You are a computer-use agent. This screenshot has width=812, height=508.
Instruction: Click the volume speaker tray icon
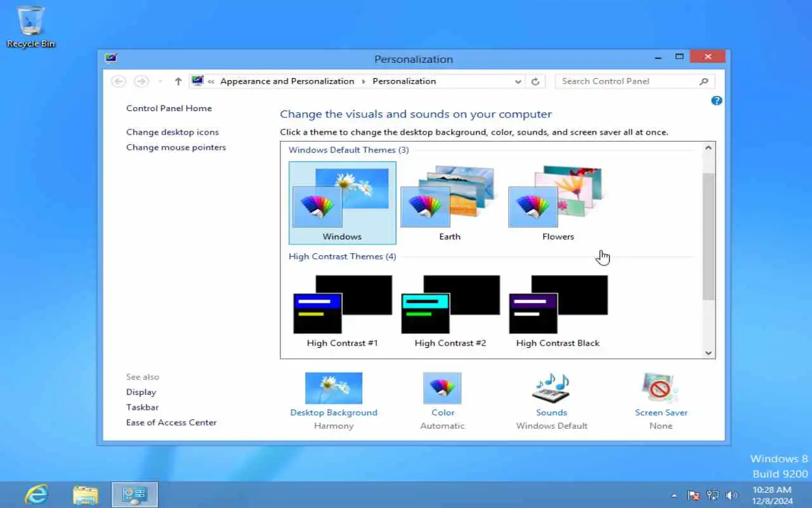tap(731, 495)
